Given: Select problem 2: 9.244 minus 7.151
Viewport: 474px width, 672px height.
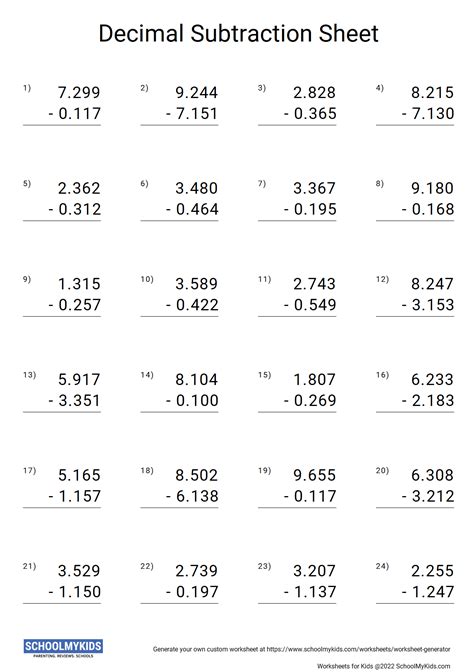Looking at the screenshot, I should (x=179, y=105).
